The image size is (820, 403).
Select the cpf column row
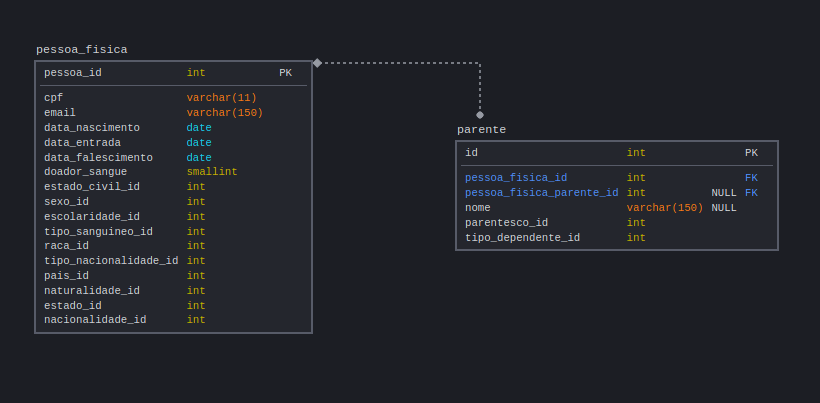tap(173, 98)
